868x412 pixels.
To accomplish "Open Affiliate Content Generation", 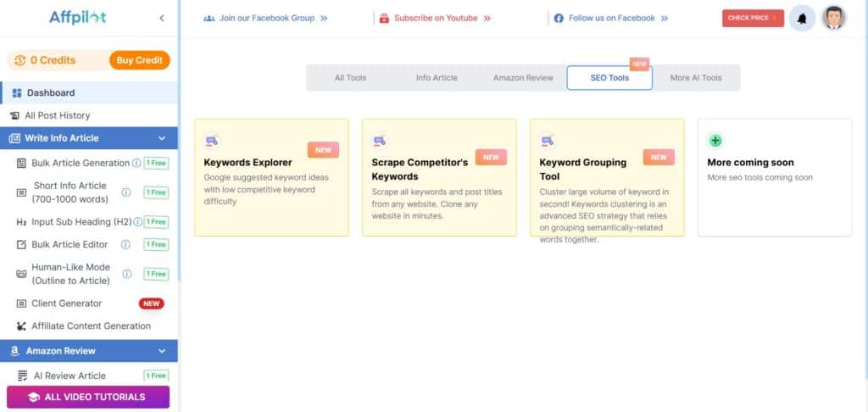I will [x=91, y=326].
